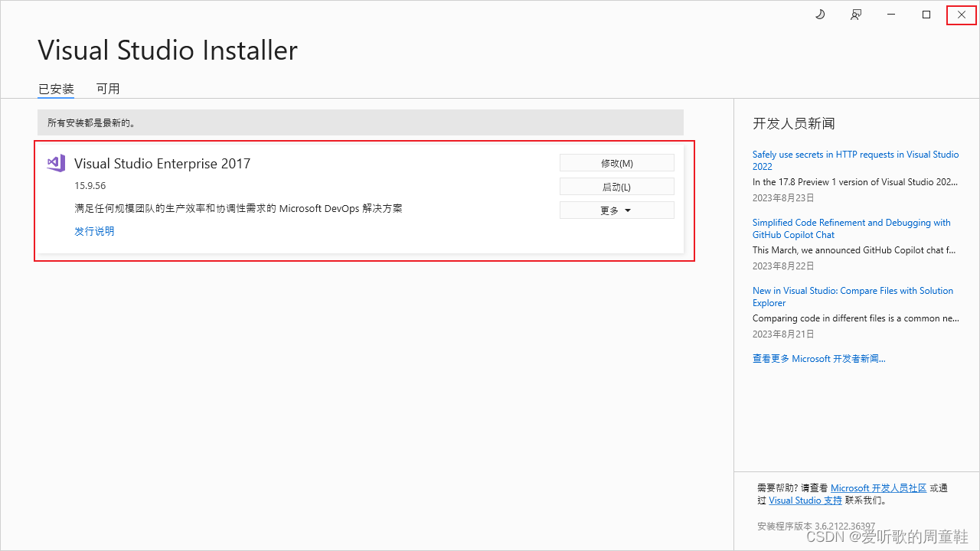980x551 pixels.
Task: Switch to the 已安装 tab
Action: 55,88
